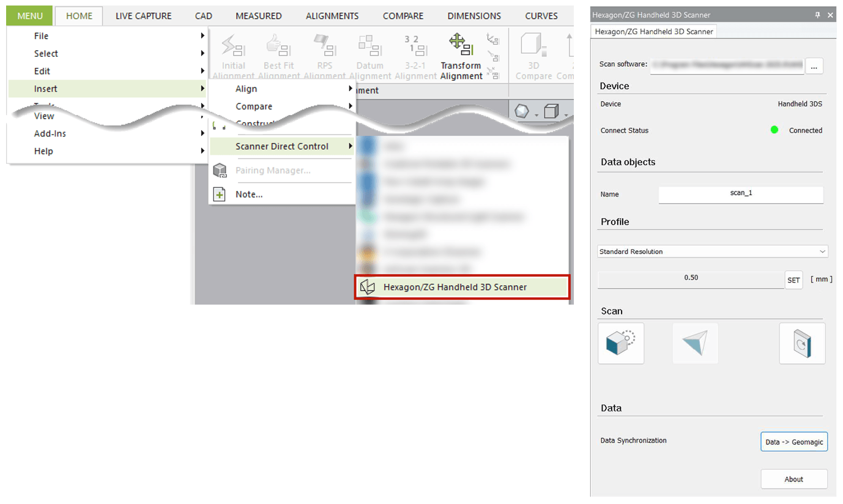Open the ALIGNMENTS ribbon tab

tap(332, 16)
